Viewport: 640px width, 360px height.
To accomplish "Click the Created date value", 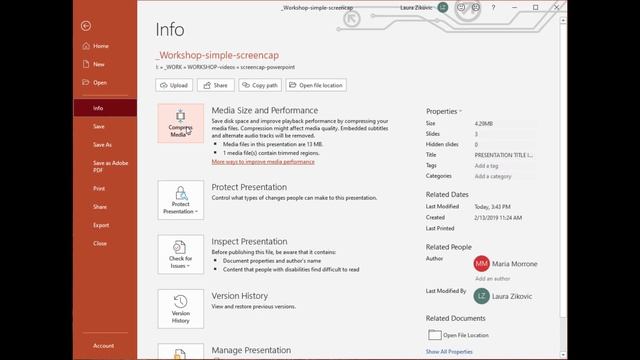I will pyautogui.click(x=498, y=218).
